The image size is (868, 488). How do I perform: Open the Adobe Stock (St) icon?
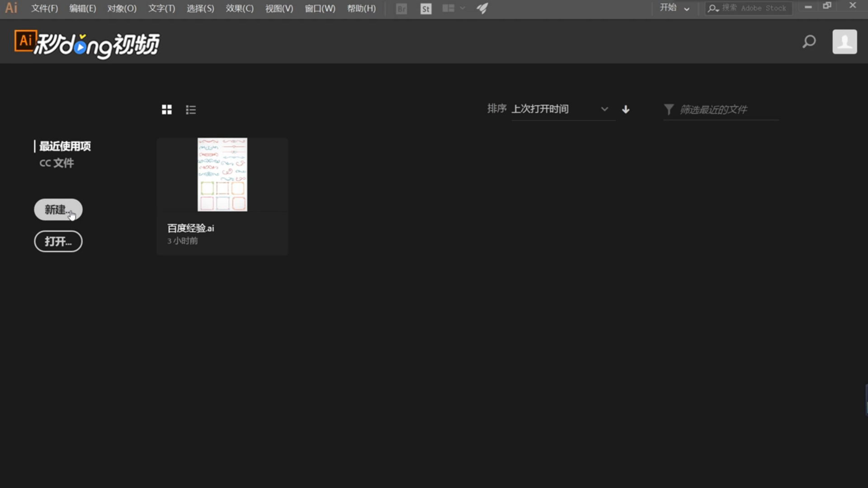(x=425, y=9)
